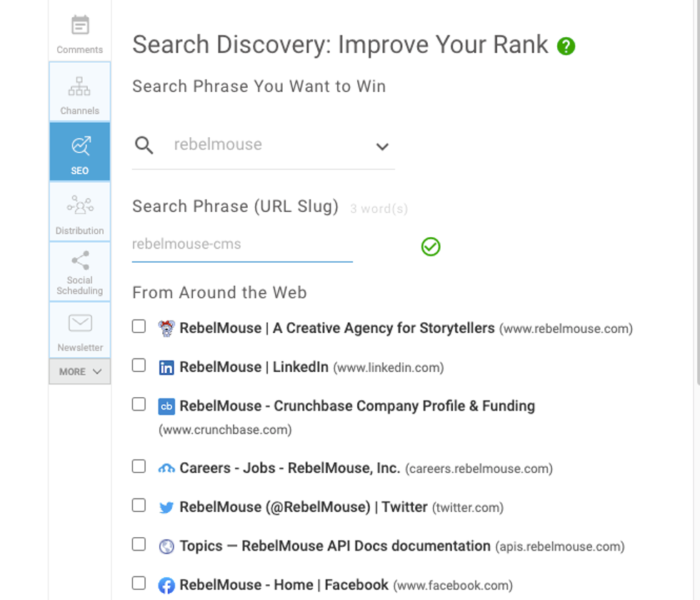Open the search phrase dropdown arrow
700x600 pixels.
[382, 146]
